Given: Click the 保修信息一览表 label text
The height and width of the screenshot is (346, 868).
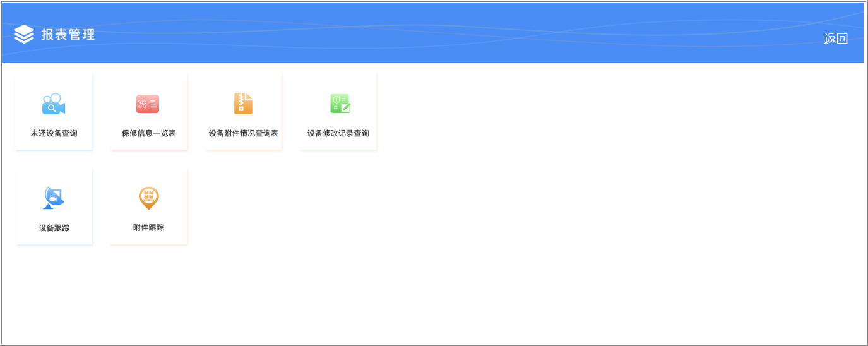Looking at the screenshot, I should click(148, 133).
